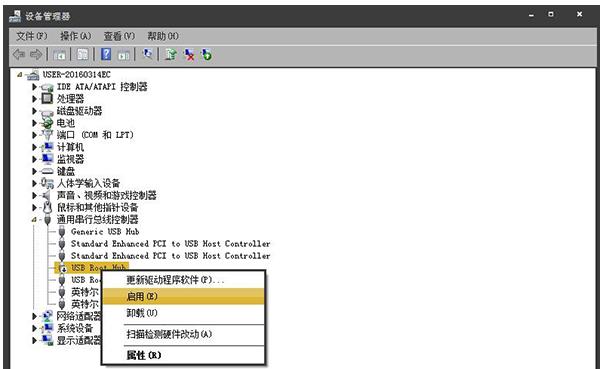Click the 监视器 monitor icon
This screenshot has width=600, height=369.
coord(47,159)
